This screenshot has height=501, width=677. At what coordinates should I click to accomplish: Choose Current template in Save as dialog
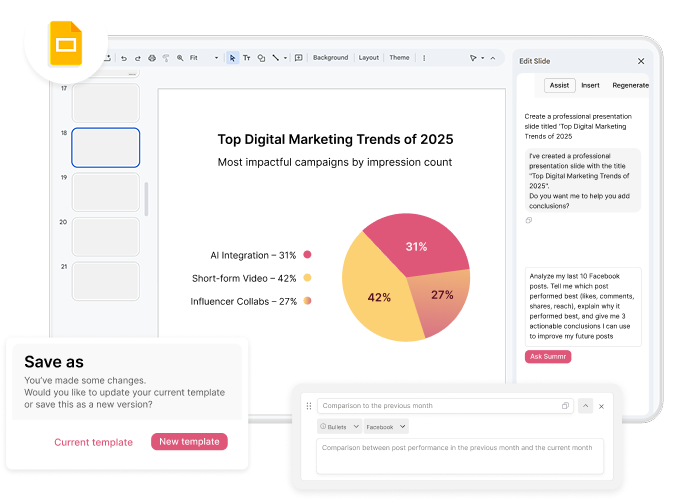pos(93,442)
